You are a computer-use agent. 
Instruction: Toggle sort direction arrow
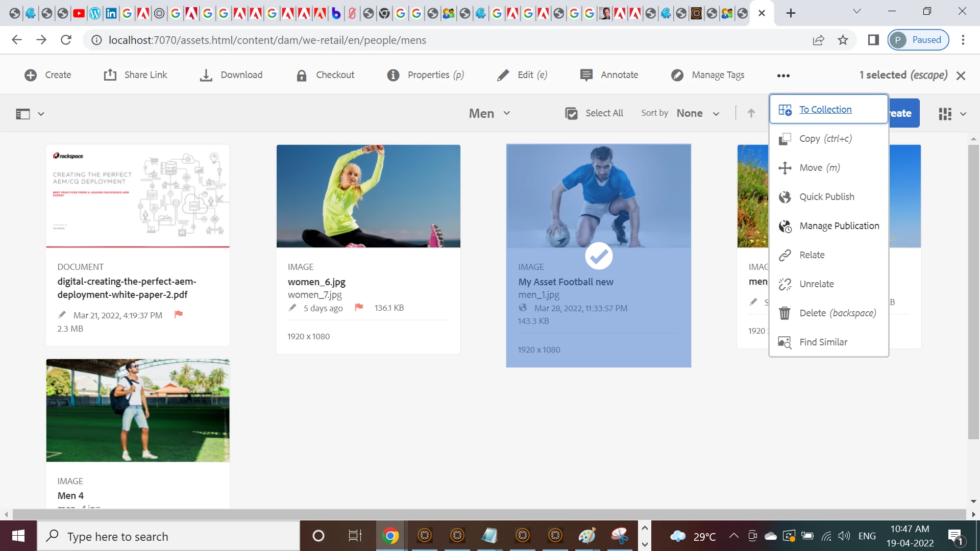pos(751,113)
